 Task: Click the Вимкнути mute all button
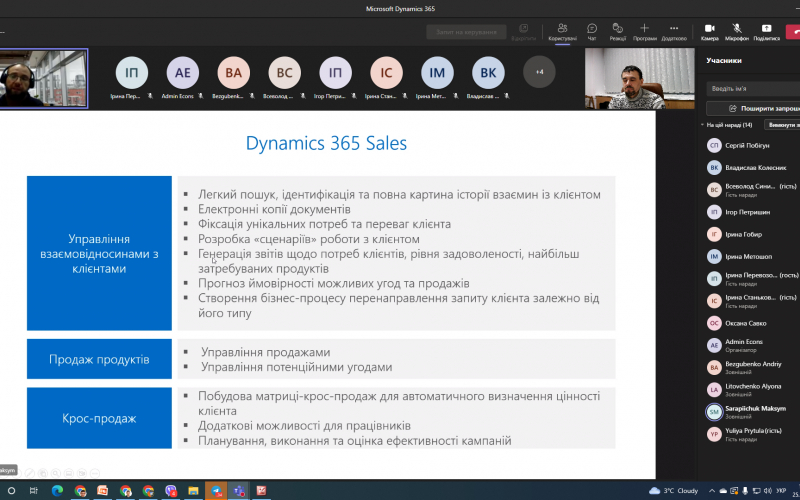coord(782,125)
